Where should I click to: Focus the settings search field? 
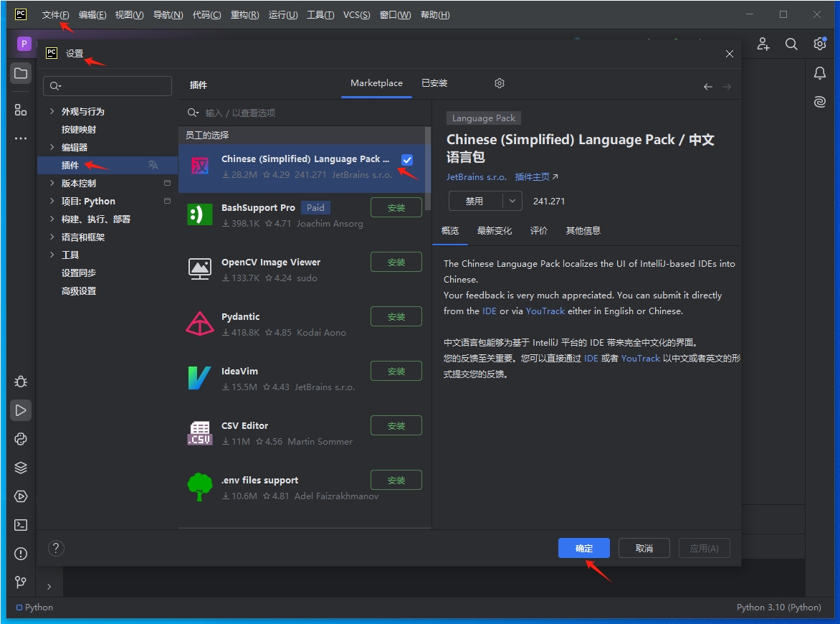[x=107, y=86]
